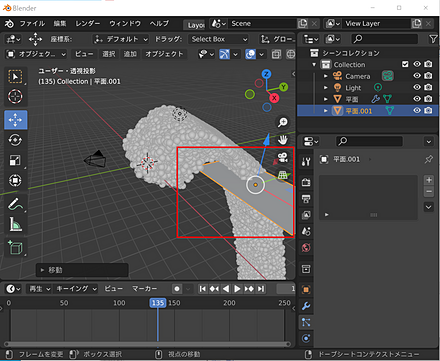Image resolution: width=440 pixels, height=361 pixels.
Task: Toggle Collection exclude checkbox
Action: tap(405, 64)
